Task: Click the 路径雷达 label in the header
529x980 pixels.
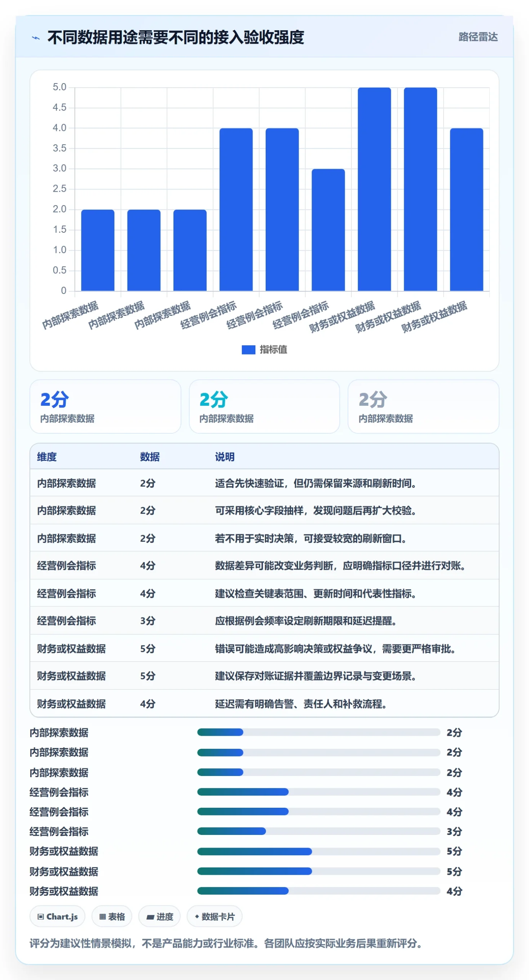Action: click(x=478, y=37)
